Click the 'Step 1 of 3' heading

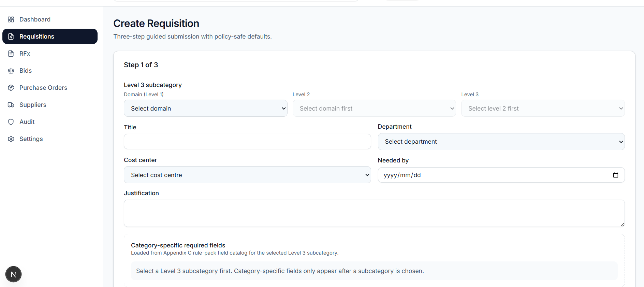pyautogui.click(x=141, y=65)
